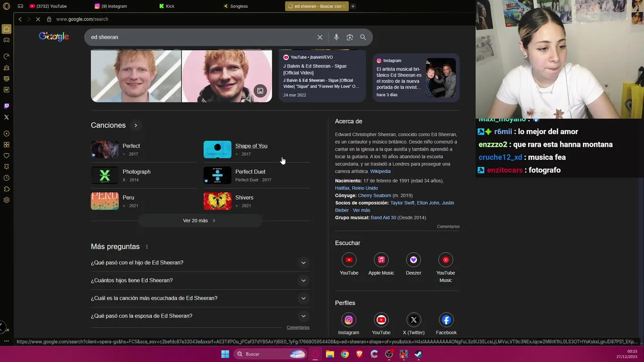644x362 pixels.
Task: Expand "¿Qué pasó con la esposa de Ed Sheeran?"
Action: (x=200, y=316)
